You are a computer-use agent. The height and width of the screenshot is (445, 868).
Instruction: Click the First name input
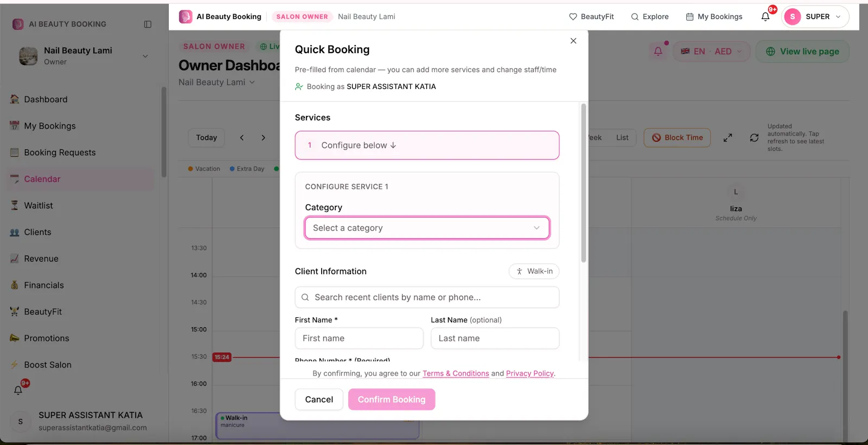(359, 338)
